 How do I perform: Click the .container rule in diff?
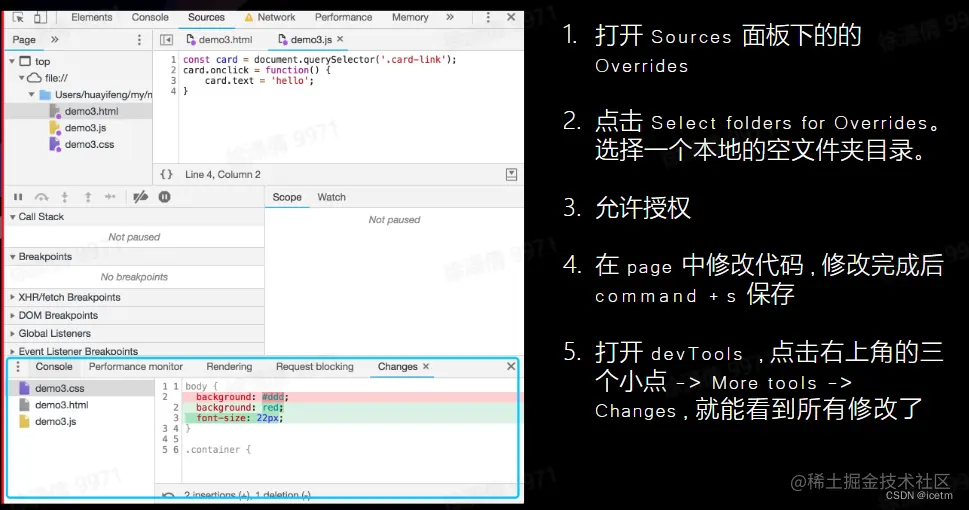[218, 449]
